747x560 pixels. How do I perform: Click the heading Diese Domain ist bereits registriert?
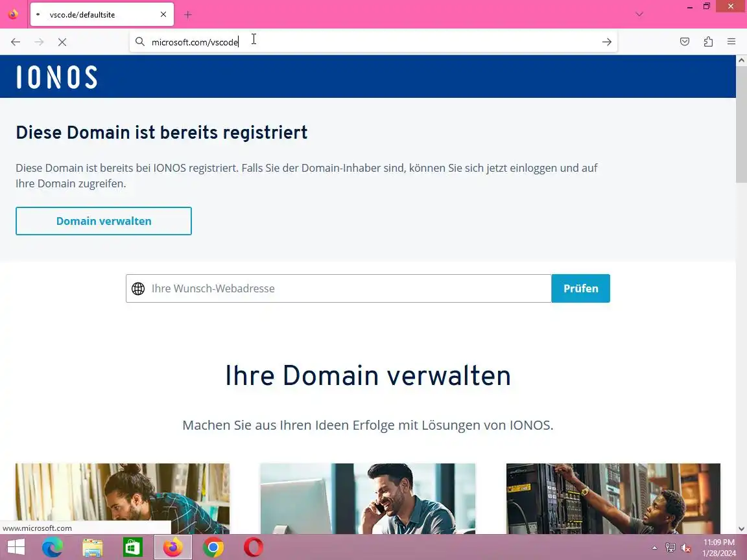click(x=161, y=132)
